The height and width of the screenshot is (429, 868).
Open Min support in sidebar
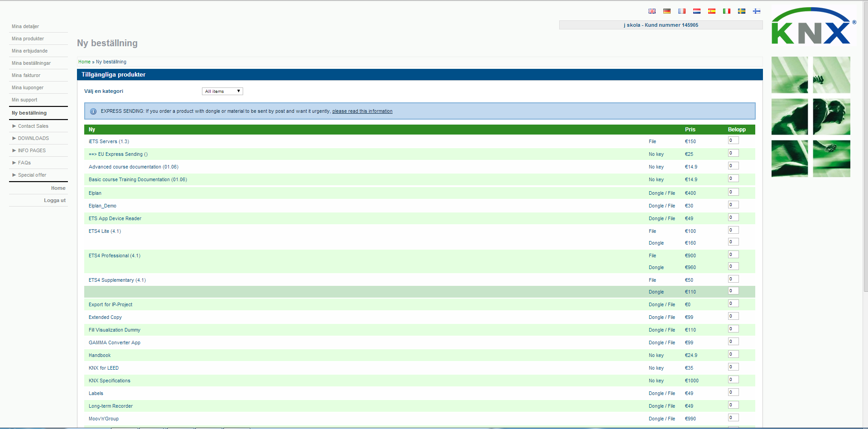coord(24,100)
